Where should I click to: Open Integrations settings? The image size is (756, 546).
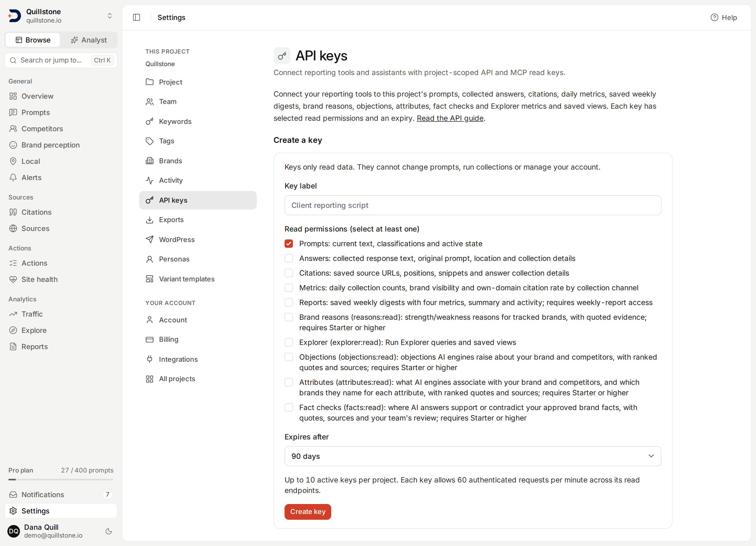point(198,359)
